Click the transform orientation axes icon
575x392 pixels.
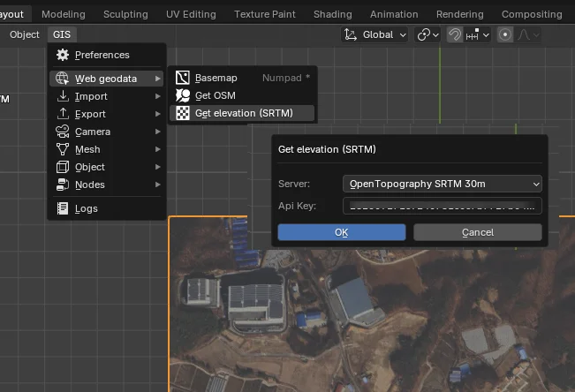350,34
